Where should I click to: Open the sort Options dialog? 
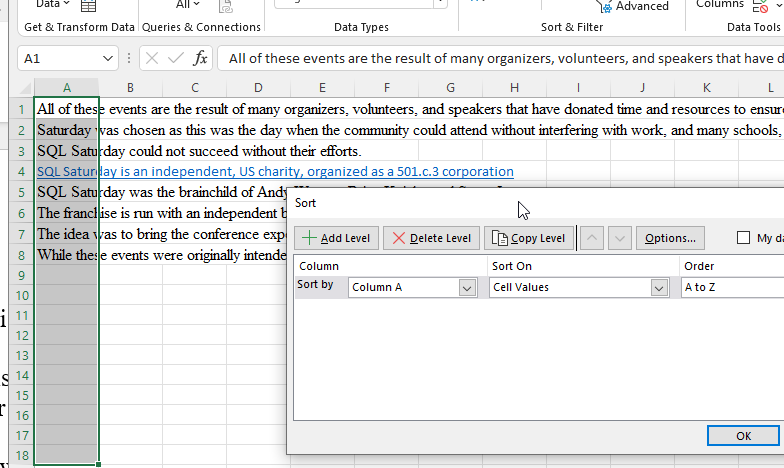(x=669, y=238)
